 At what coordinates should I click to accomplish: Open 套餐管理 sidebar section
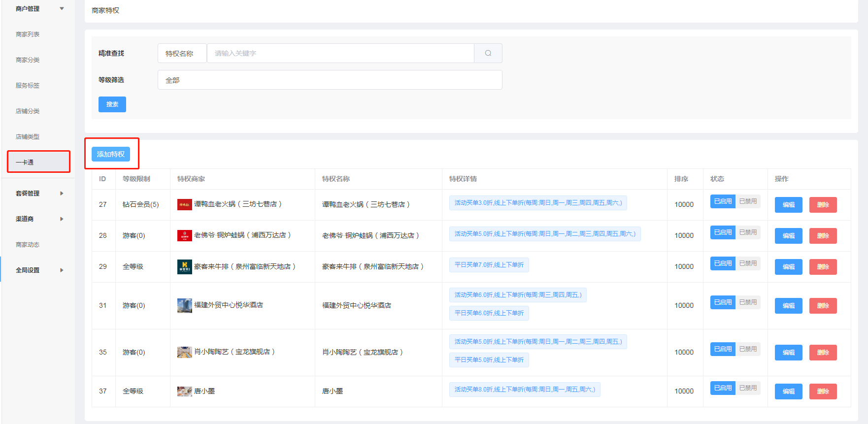click(28, 194)
